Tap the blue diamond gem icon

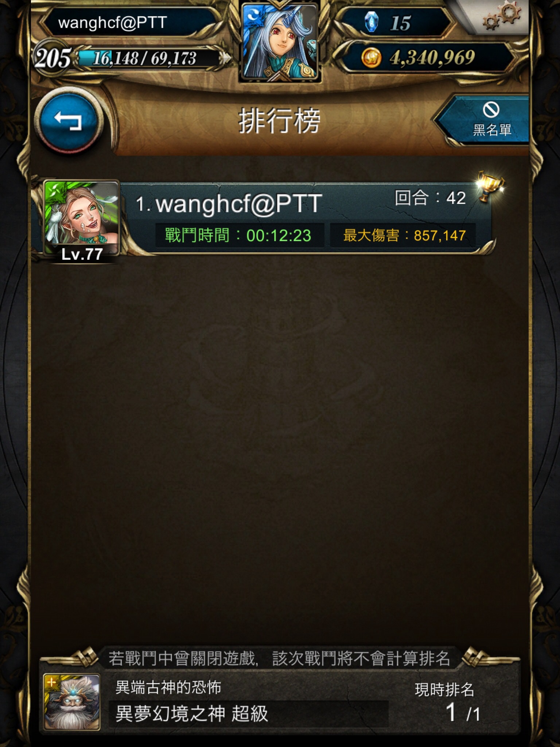tap(372, 22)
